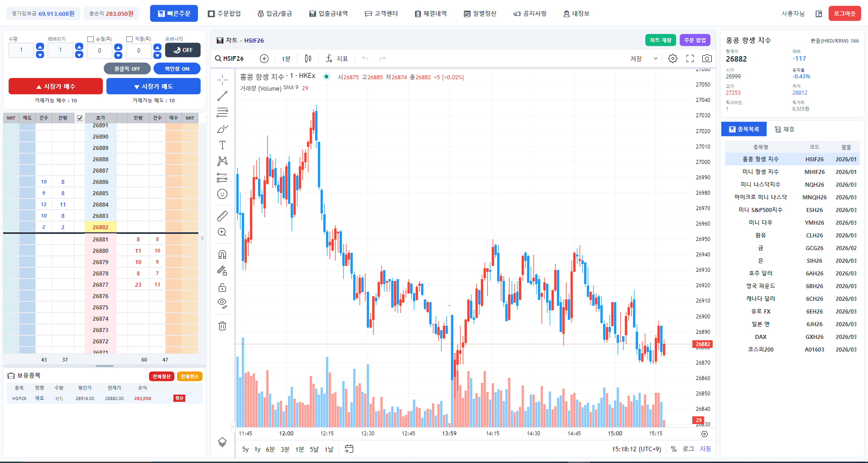Switch to the 체결 tab
Viewport: 868px width, 463px height.
tap(784, 129)
